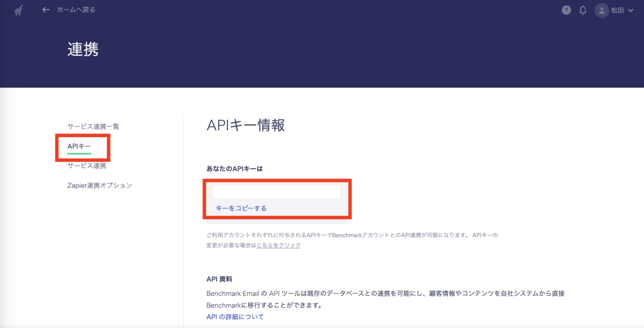Go back via ホームへ戻る
This screenshot has width=644, height=328.
[x=76, y=10]
